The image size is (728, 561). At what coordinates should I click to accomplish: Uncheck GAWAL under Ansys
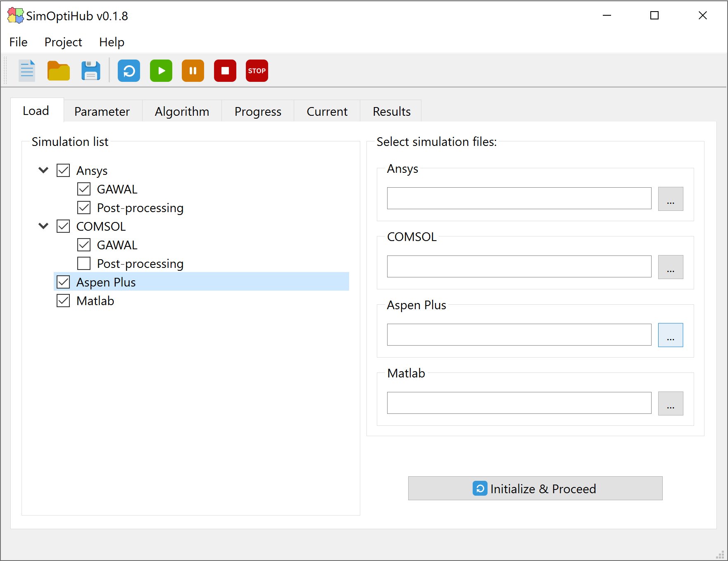coord(84,189)
